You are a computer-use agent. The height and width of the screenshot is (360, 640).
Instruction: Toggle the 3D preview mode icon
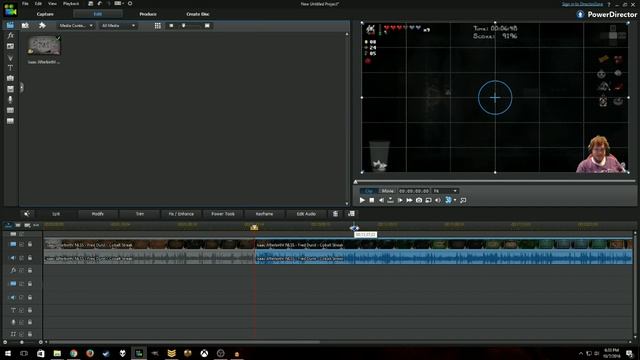(x=448, y=200)
